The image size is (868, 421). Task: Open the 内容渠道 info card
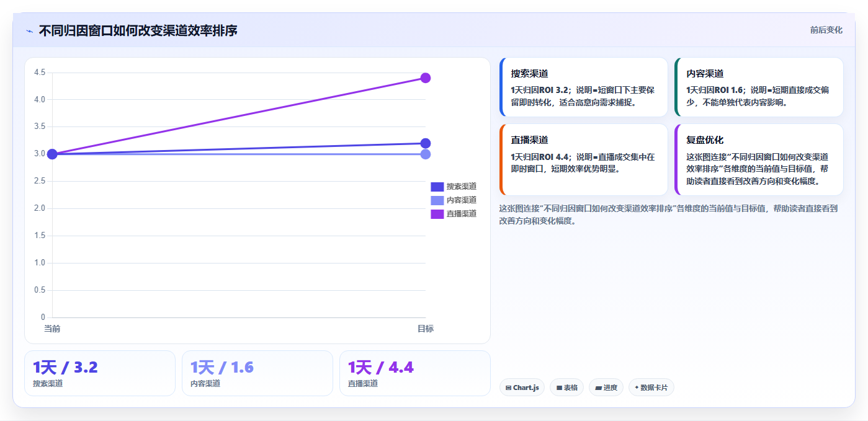point(759,87)
